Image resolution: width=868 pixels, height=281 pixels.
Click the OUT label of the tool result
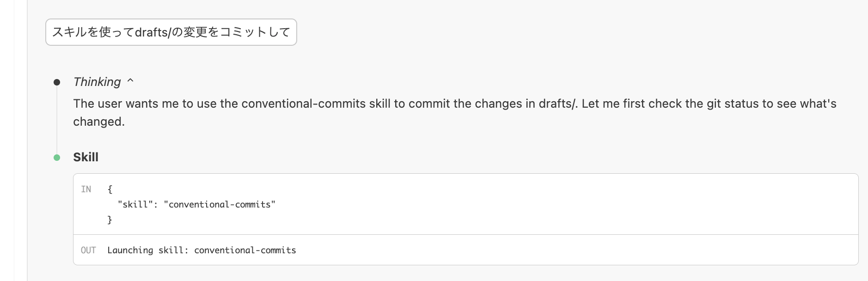pos(88,250)
